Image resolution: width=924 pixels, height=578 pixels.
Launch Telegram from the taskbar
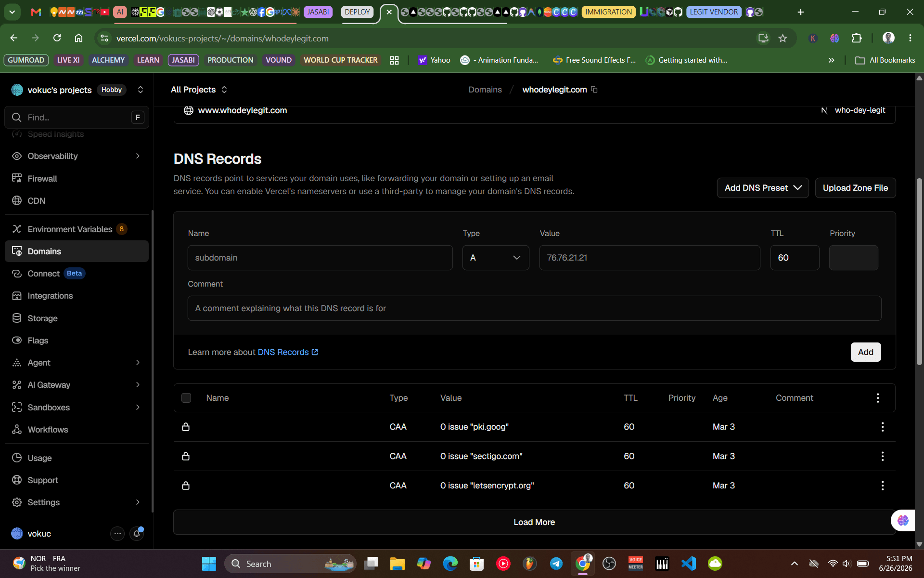pyautogui.click(x=556, y=564)
